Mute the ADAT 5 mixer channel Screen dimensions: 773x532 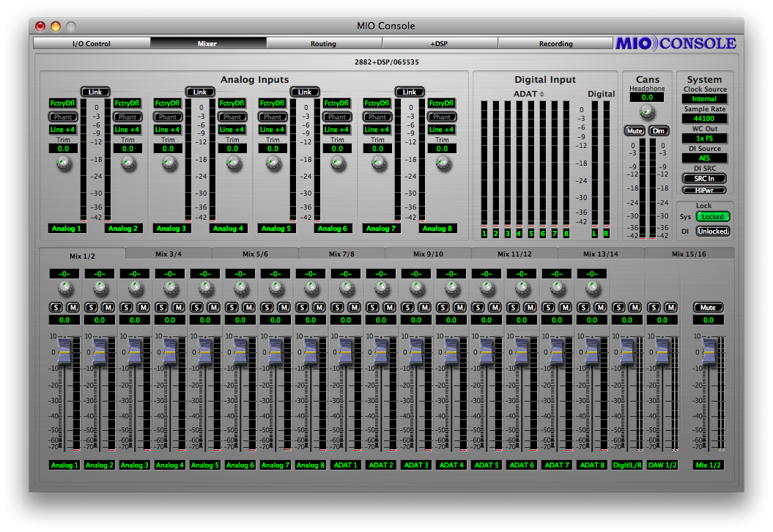coord(495,307)
